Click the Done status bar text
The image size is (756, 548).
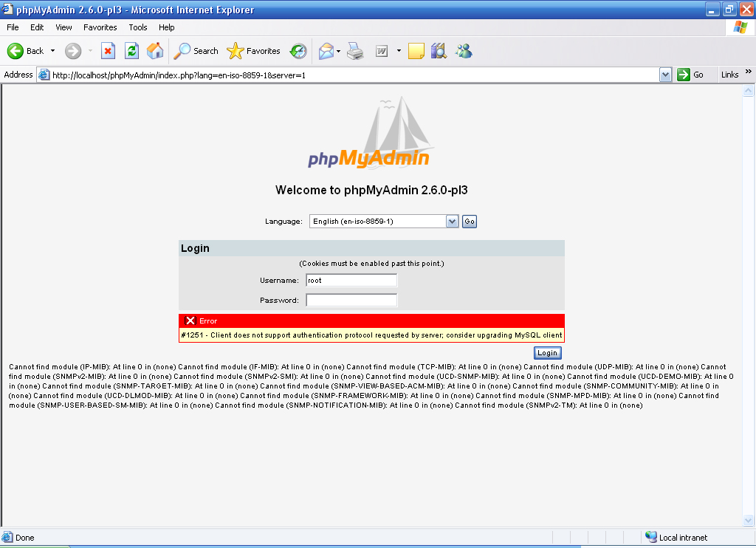[25, 538]
